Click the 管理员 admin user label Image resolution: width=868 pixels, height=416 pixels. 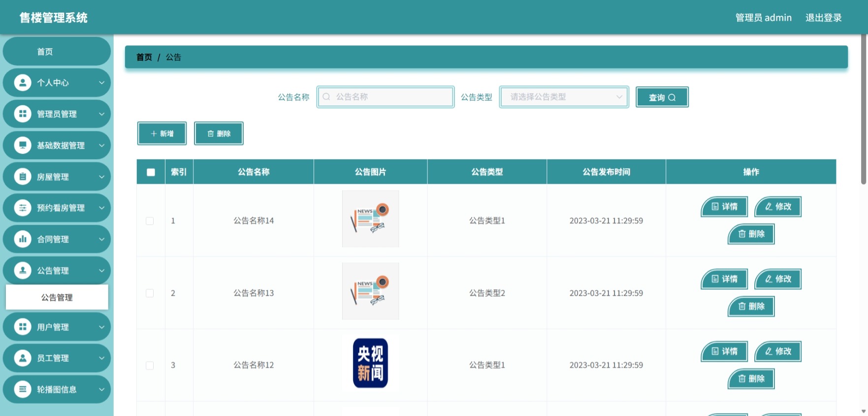point(763,18)
